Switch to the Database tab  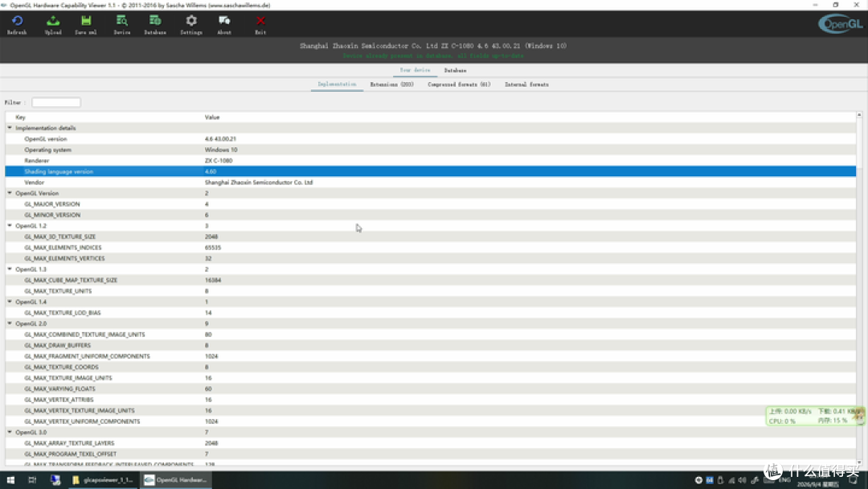(x=455, y=70)
